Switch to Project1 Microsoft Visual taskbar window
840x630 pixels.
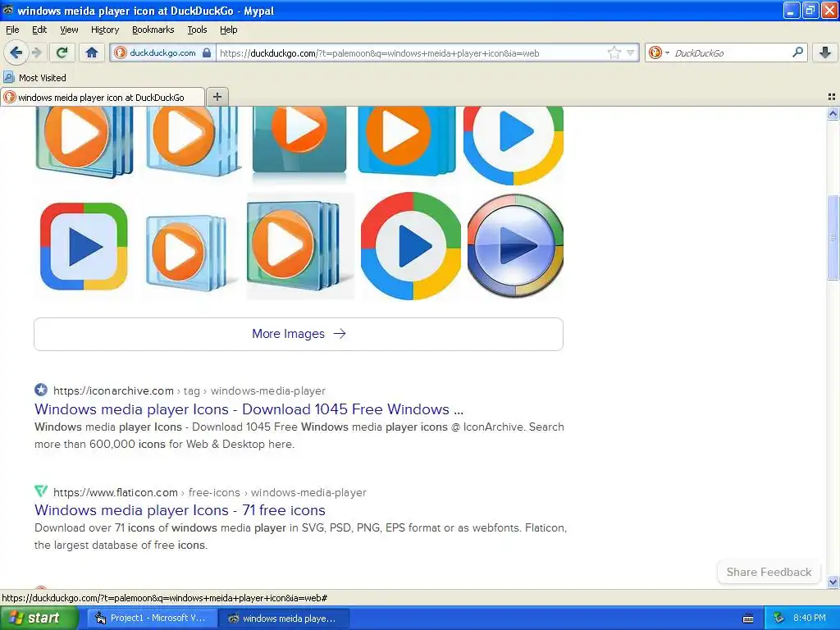click(x=153, y=619)
